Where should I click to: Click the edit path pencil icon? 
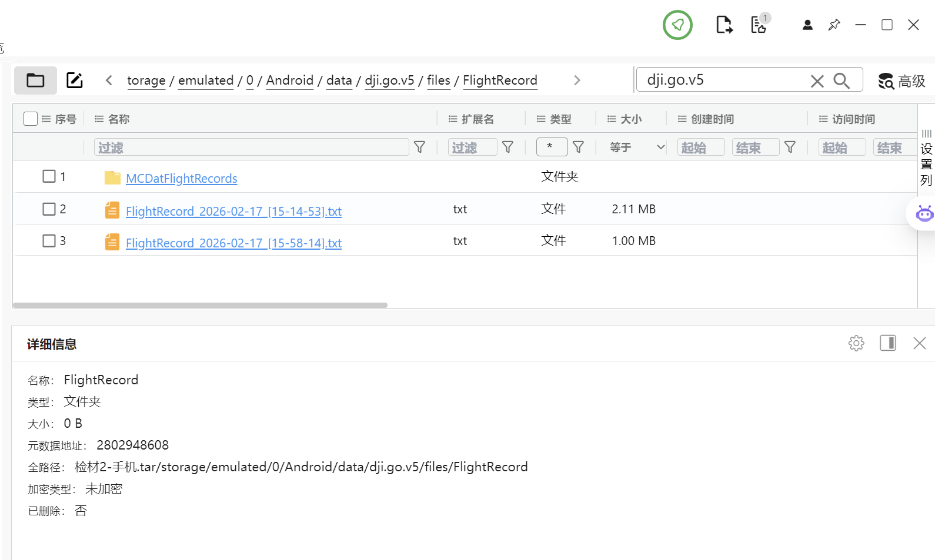click(x=75, y=81)
